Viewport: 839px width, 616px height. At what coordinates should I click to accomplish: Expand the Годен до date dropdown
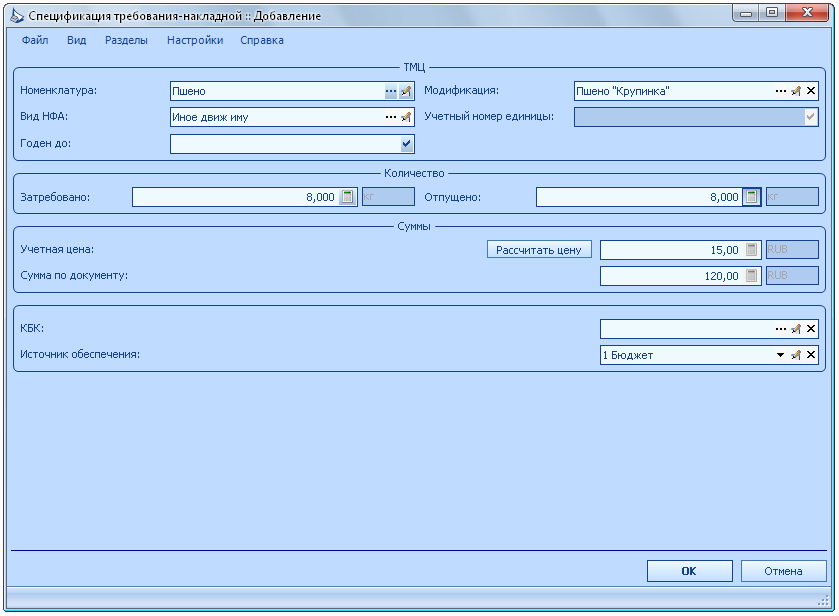pos(407,143)
